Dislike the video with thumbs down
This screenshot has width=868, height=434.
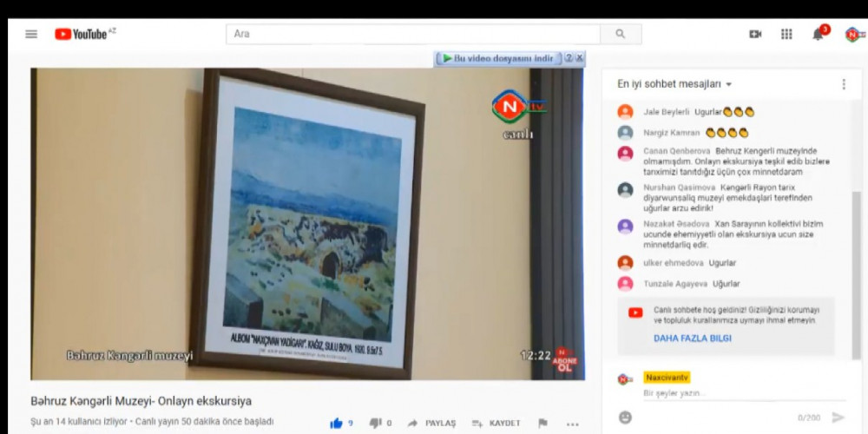(376, 424)
